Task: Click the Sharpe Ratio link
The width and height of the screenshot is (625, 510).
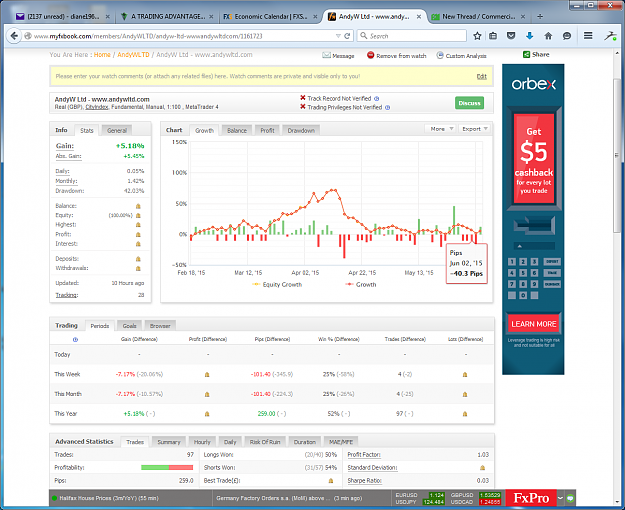Action: [364, 480]
